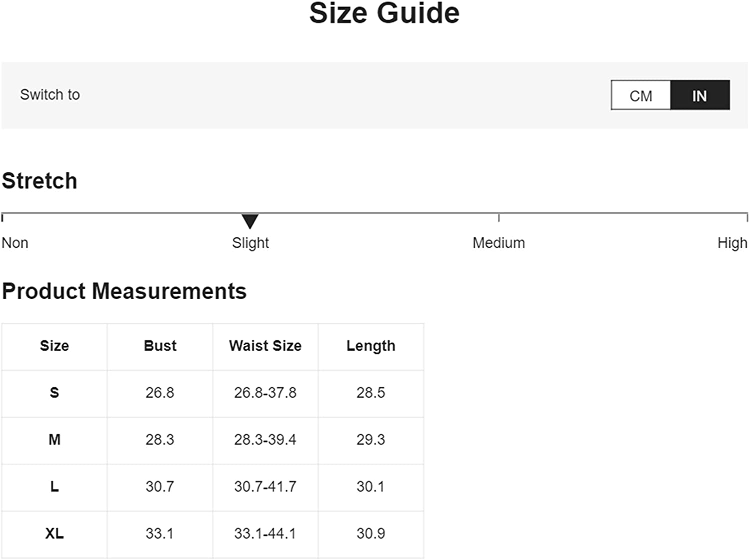The width and height of the screenshot is (750, 560).
Task: Click the Medium stretch label
Action: tap(498, 243)
